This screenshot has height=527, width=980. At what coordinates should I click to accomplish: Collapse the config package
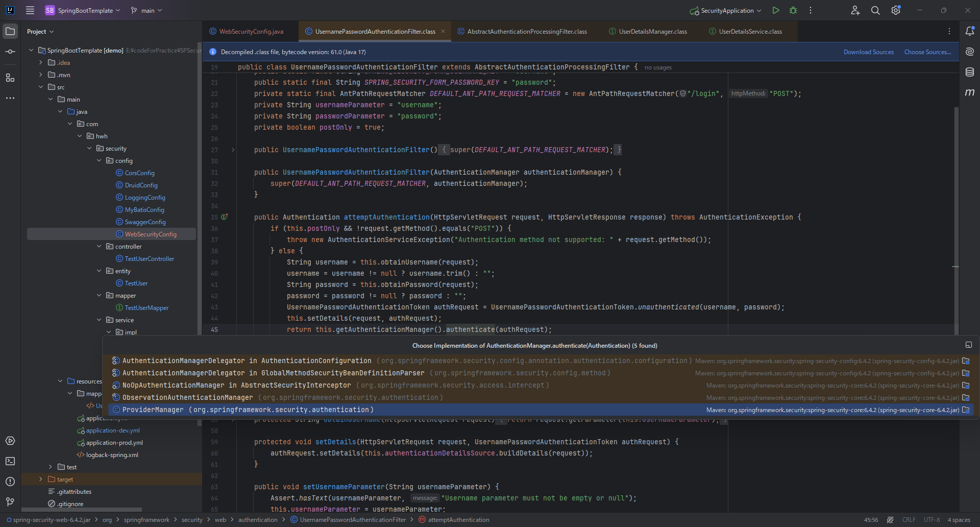click(x=99, y=160)
